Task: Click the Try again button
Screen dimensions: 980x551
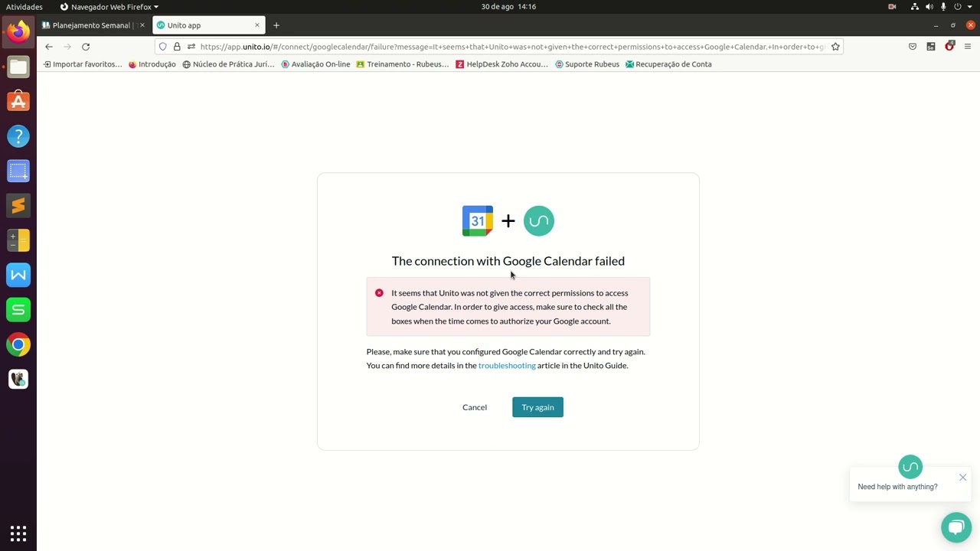Action: (537, 407)
